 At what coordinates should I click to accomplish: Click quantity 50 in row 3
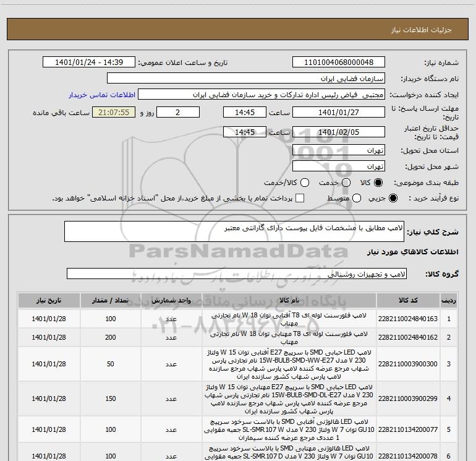click(x=111, y=364)
